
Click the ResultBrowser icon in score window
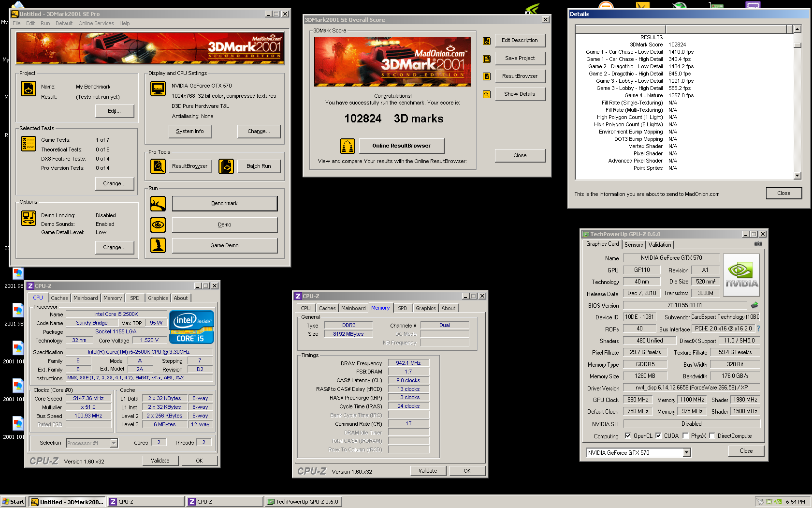487,76
